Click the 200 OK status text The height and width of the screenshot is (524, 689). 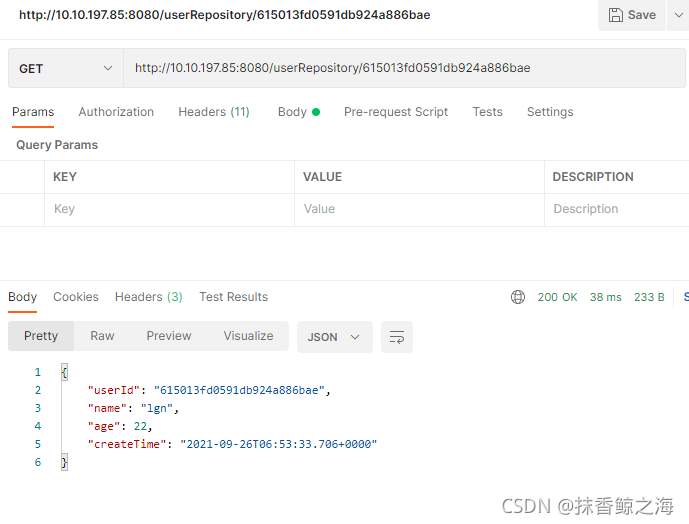pos(557,298)
